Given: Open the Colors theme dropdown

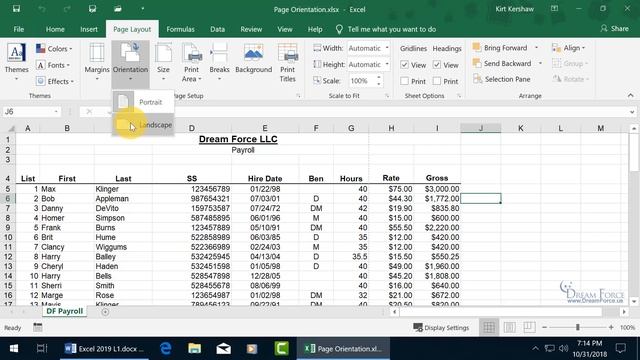Looking at the screenshot, I should coord(54,49).
